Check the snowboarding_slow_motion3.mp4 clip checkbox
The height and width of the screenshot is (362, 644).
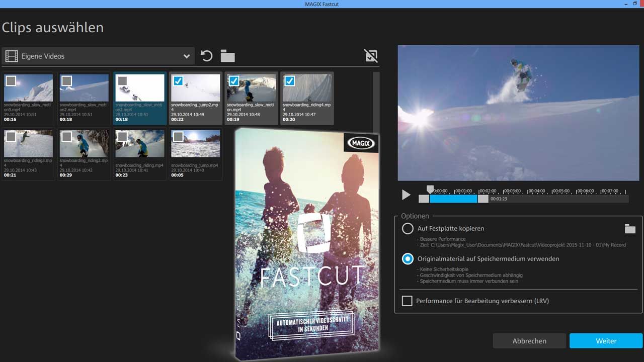(11, 81)
